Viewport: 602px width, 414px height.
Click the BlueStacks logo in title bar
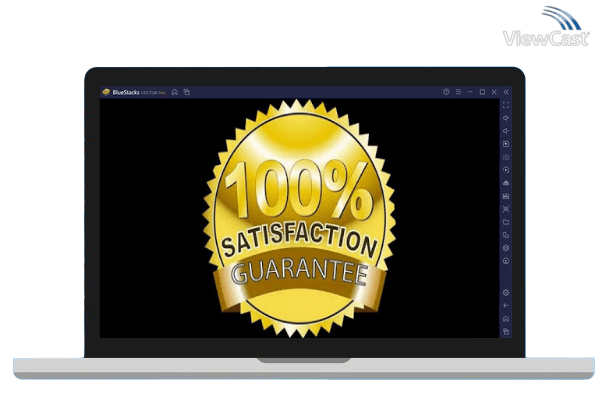click(x=106, y=92)
